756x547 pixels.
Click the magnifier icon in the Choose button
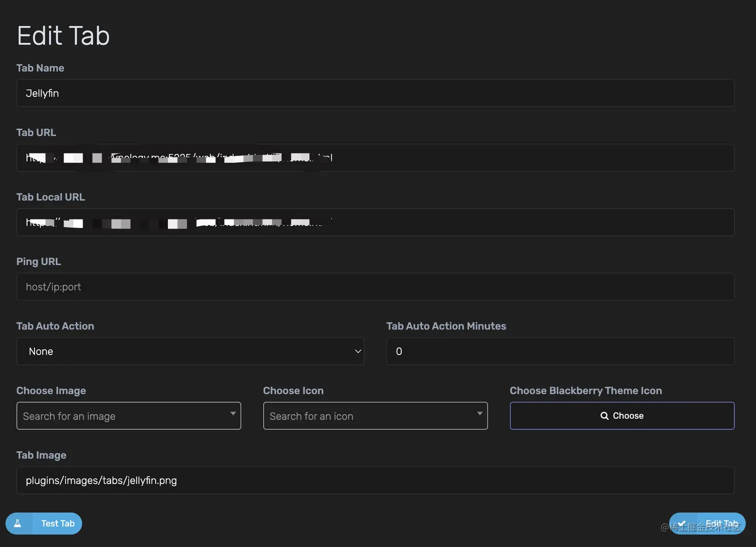click(x=604, y=415)
